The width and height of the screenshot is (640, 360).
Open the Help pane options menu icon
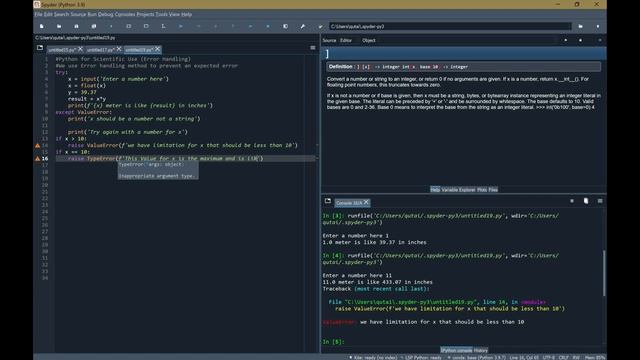600,40
